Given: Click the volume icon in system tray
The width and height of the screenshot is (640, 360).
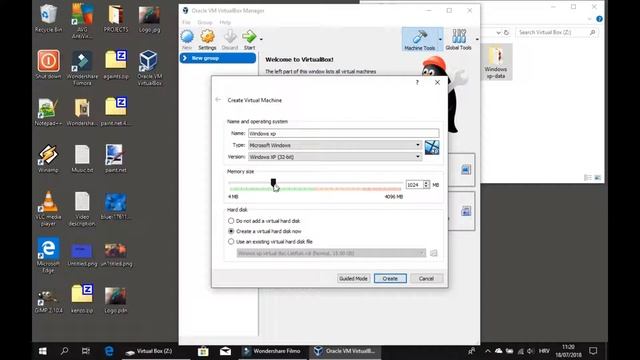Looking at the screenshot, I should [530, 351].
